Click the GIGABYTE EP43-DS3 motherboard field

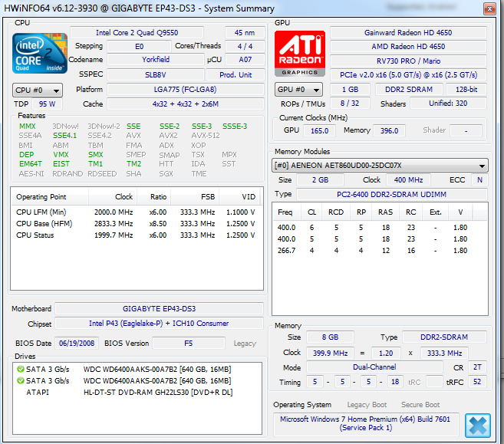(159, 309)
